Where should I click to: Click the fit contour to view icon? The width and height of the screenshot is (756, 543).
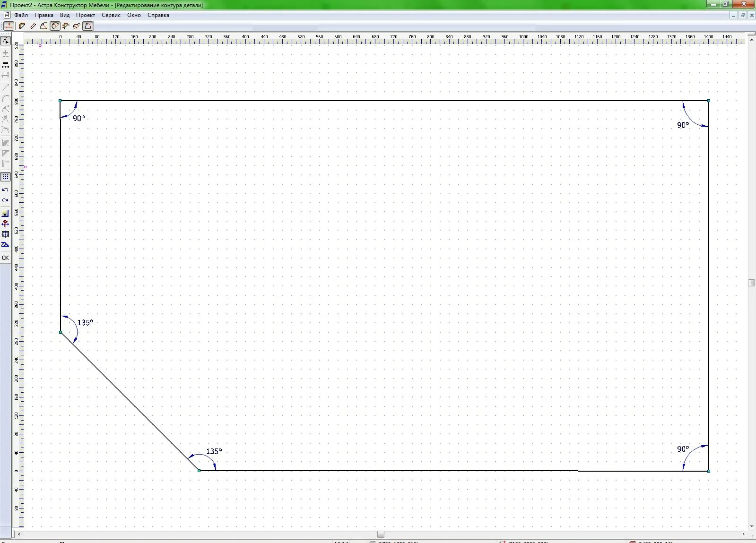5,234
